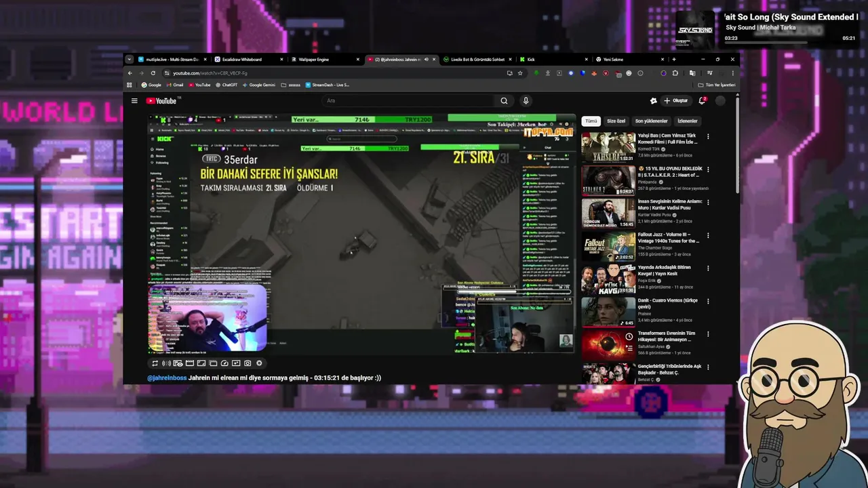Open Tüm Yer İşaretleri bookmarks folder
Screen dimensions: 868x488
717,85
